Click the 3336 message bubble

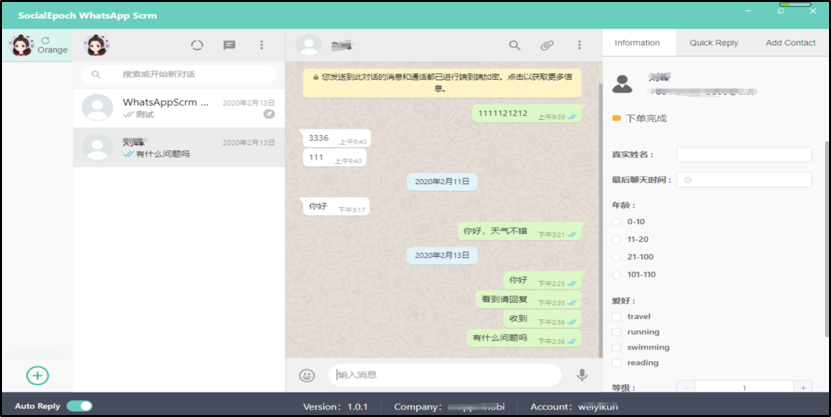[x=335, y=138]
